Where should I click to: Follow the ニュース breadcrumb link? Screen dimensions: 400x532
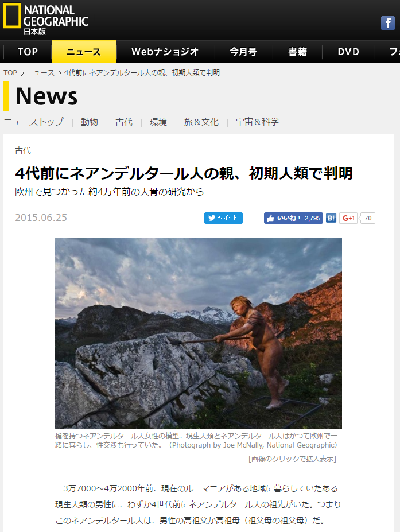pyautogui.click(x=40, y=73)
